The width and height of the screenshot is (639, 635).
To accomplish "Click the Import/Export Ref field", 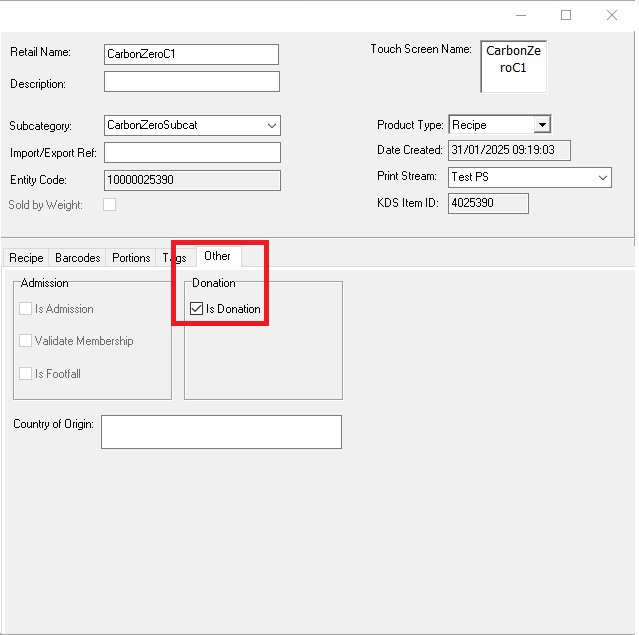I will [192, 153].
